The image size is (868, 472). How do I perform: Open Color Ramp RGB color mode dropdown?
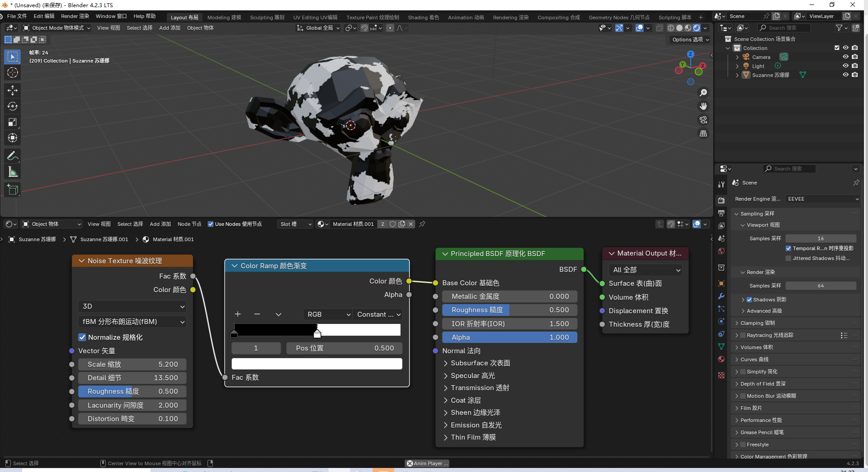pos(328,315)
